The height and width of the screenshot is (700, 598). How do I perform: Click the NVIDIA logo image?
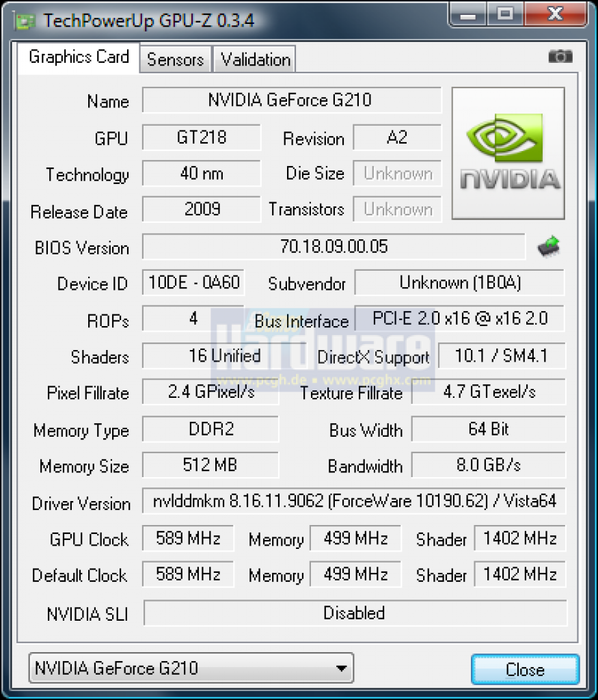pos(508,153)
